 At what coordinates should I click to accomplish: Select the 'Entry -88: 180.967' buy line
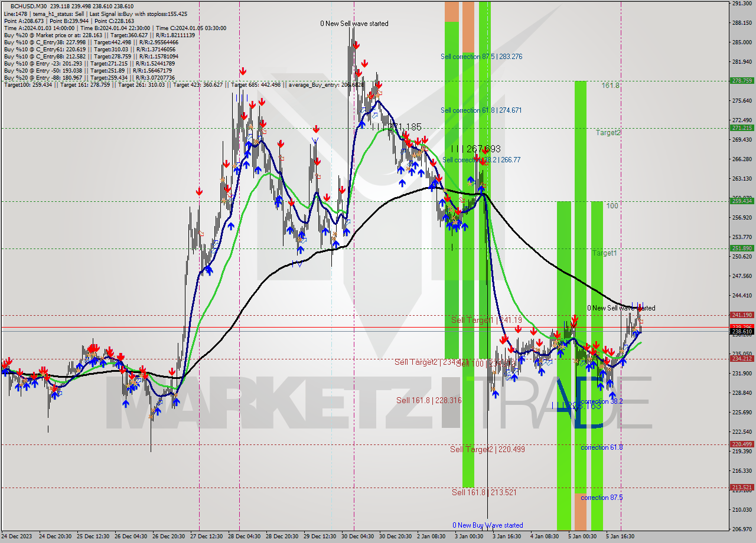[89, 77]
